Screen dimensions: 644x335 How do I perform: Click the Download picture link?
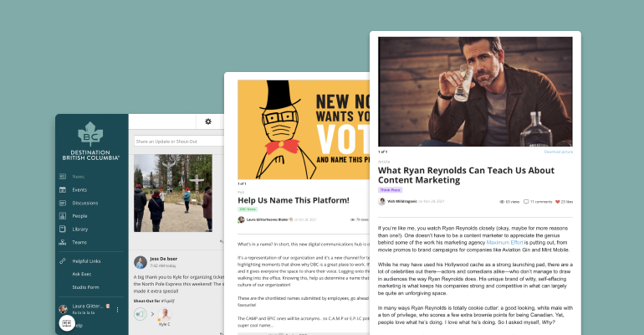[558, 152]
